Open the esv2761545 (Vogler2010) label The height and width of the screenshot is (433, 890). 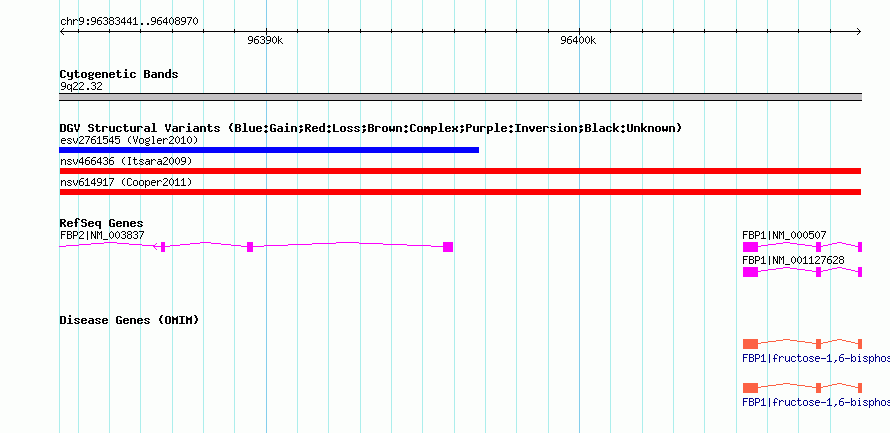[129, 140]
